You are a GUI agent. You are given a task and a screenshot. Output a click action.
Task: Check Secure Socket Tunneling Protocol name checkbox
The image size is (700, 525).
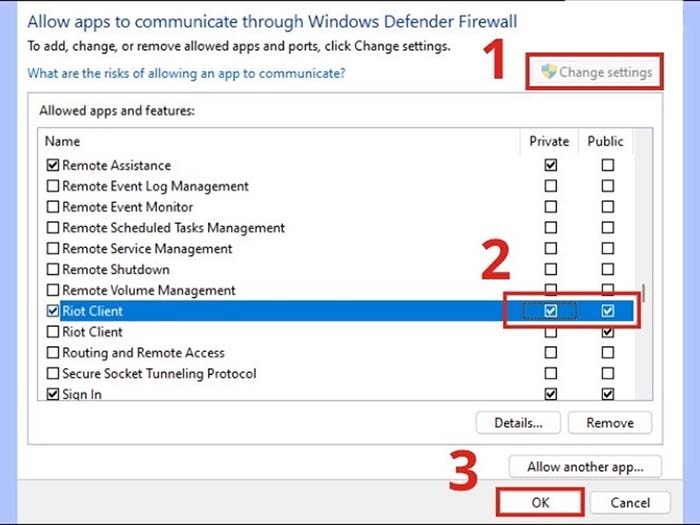53,373
